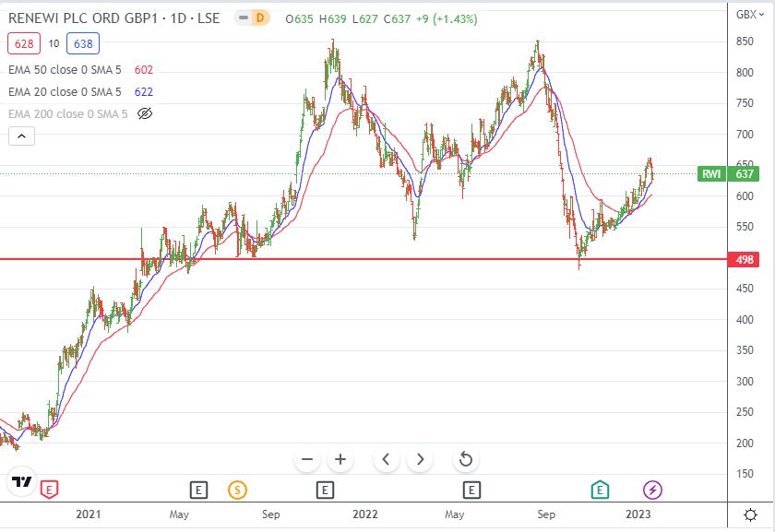Click the 850 price scale label
The width and height of the screenshot is (775, 532).
745,41
